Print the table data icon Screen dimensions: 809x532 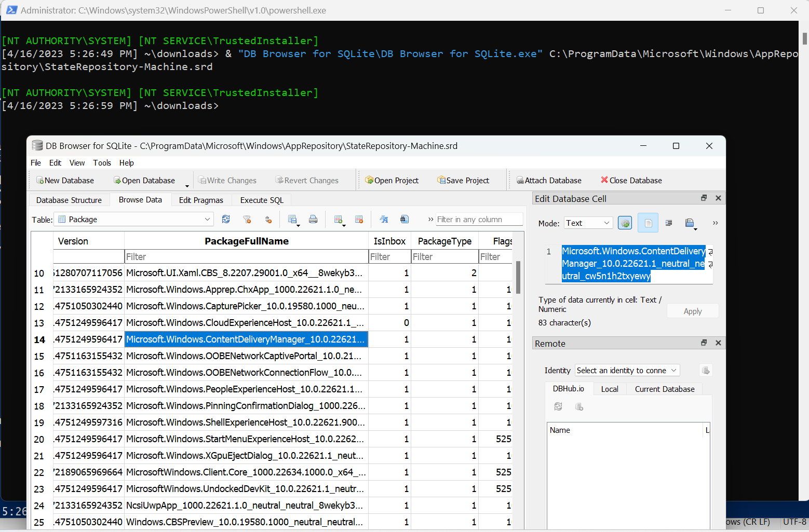[313, 219]
